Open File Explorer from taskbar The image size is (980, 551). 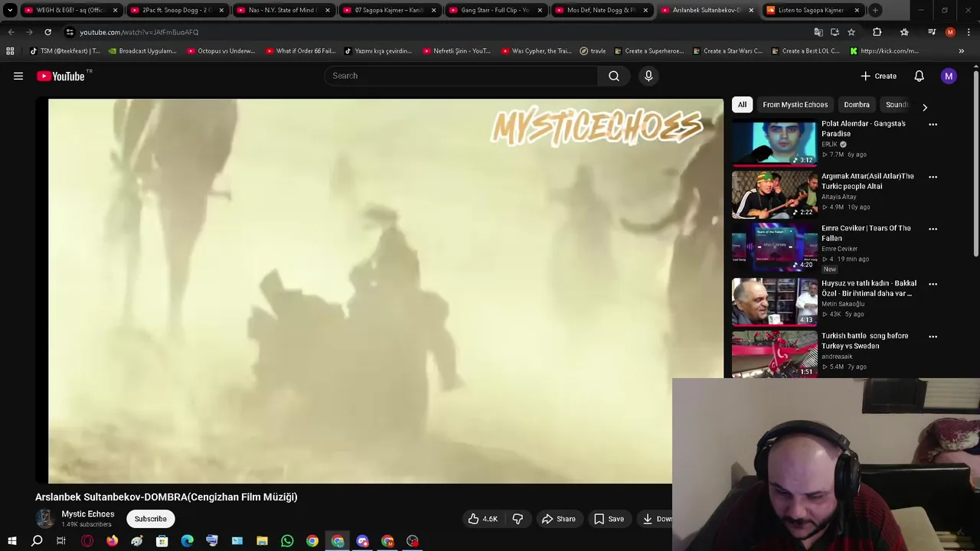pyautogui.click(x=262, y=541)
